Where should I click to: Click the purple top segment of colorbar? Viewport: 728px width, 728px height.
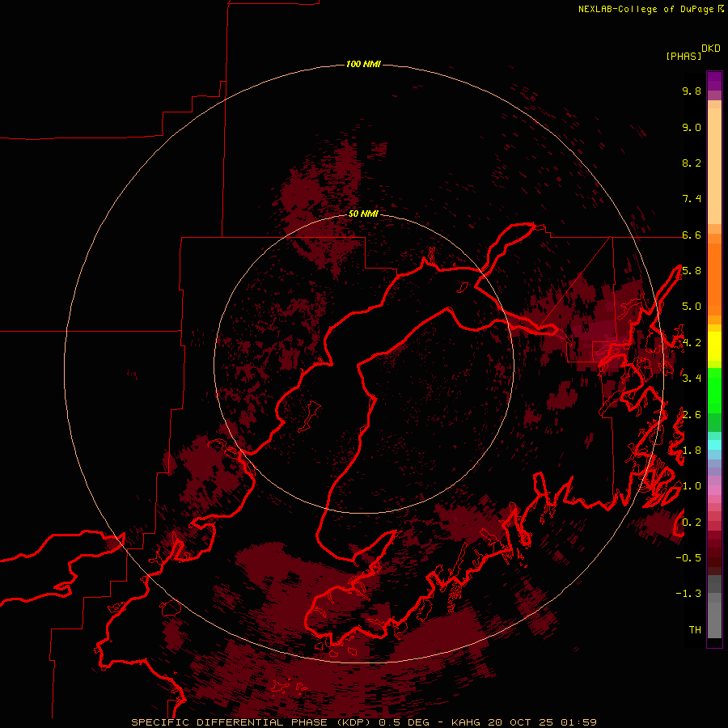point(714,81)
